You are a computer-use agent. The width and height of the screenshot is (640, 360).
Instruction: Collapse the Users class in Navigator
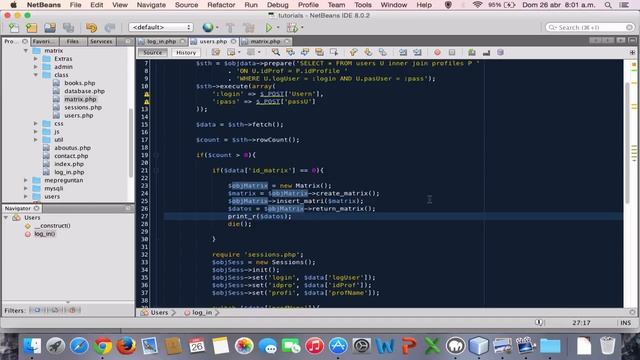point(6,218)
